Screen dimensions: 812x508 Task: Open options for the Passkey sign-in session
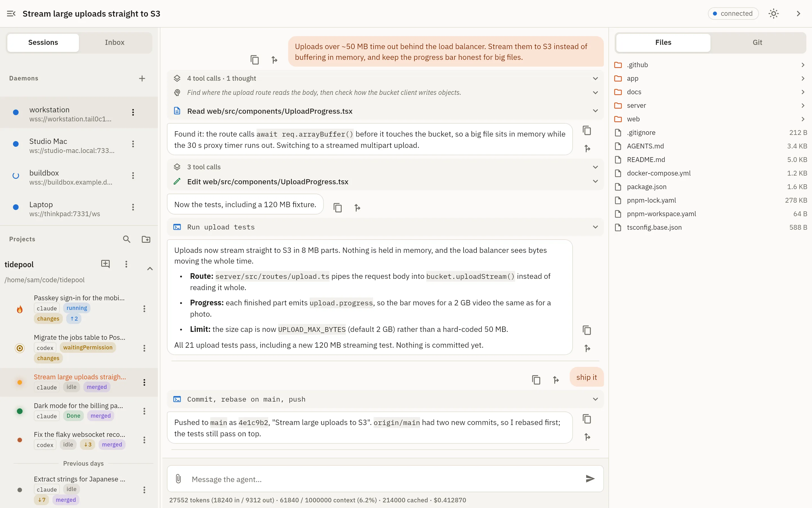click(x=144, y=309)
